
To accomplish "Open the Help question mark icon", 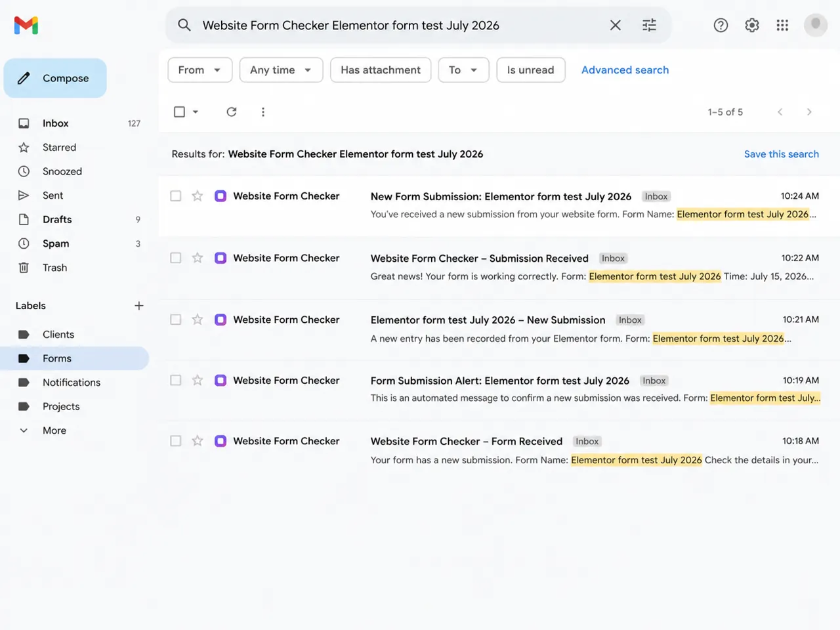I will (x=721, y=25).
